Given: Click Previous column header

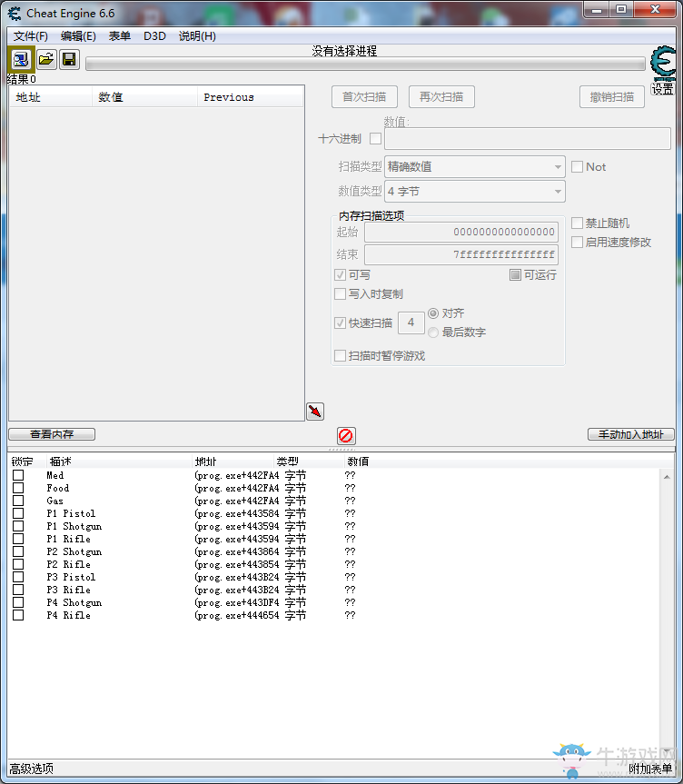Looking at the screenshot, I should point(250,97).
